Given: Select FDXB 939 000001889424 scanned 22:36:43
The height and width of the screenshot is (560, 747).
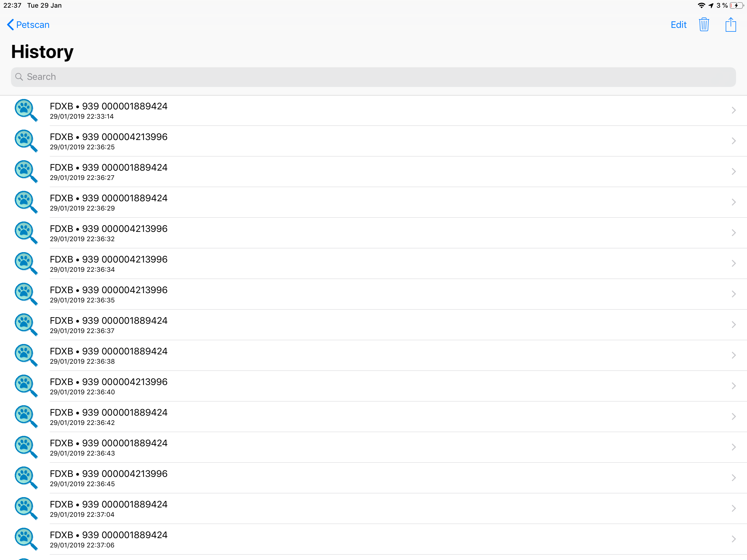Looking at the screenshot, I should pyautogui.click(x=373, y=447).
